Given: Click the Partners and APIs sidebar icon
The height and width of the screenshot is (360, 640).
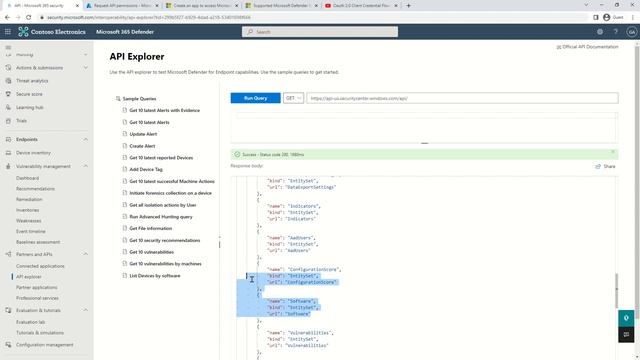Looking at the screenshot, I should [x=8, y=254].
